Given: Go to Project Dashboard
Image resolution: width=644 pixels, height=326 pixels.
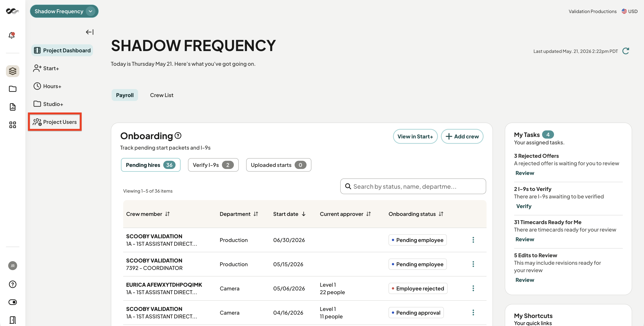Looking at the screenshot, I should coord(62,50).
